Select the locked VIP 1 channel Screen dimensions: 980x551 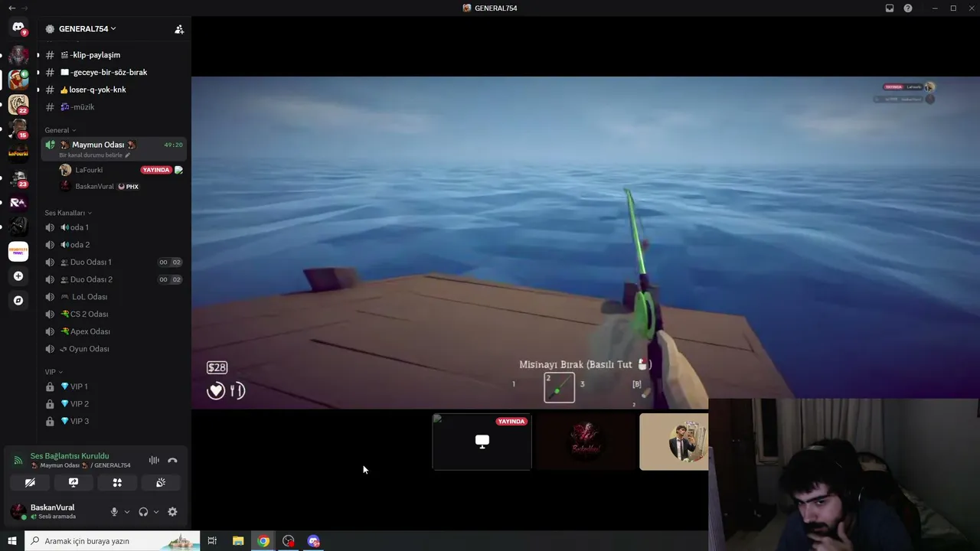(x=113, y=386)
